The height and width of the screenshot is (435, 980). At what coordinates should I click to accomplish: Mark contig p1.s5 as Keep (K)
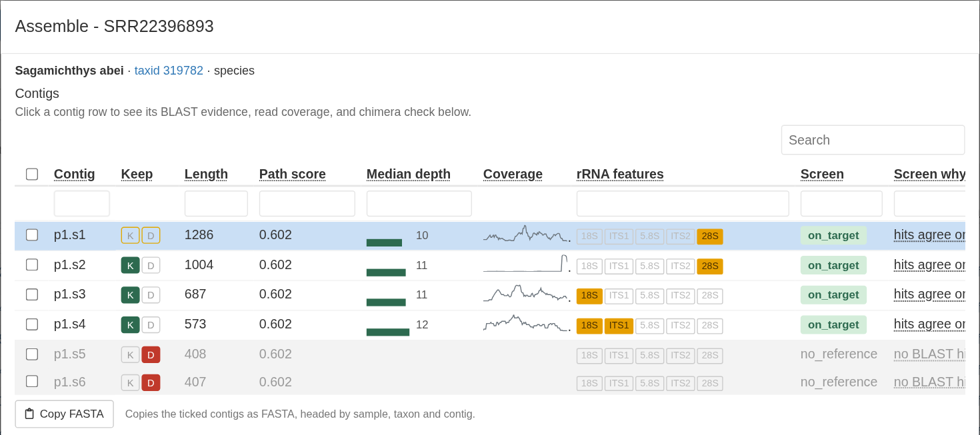click(x=130, y=355)
